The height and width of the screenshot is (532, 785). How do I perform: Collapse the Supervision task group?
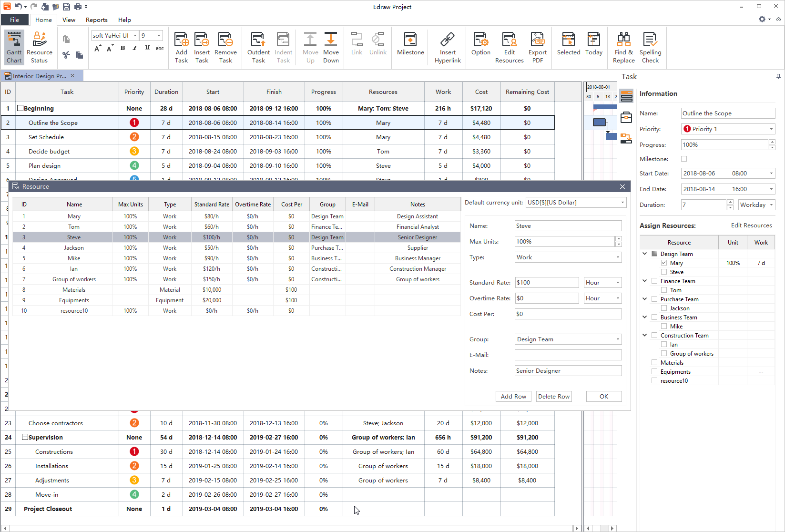tap(25, 437)
